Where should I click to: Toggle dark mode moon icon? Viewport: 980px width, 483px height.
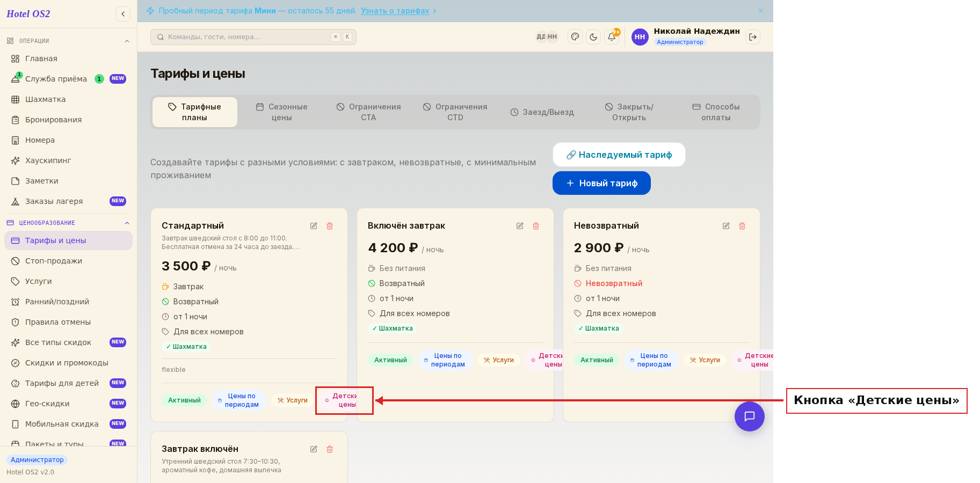coord(593,37)
